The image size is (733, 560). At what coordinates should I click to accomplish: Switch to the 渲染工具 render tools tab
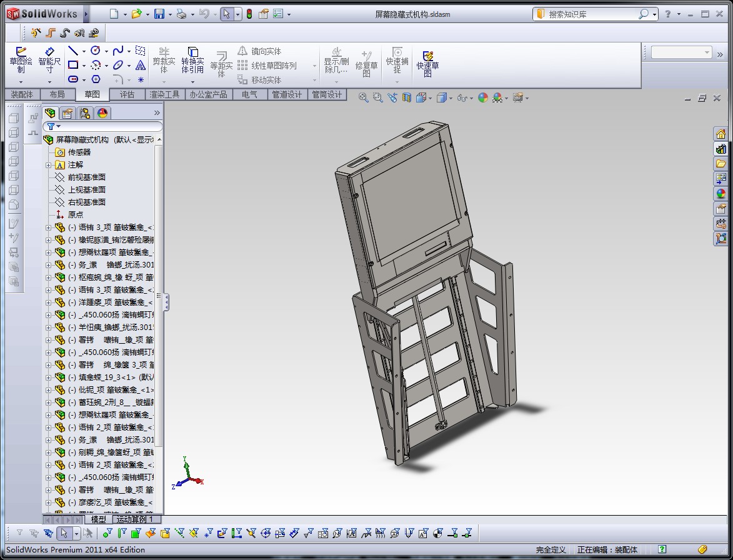pyautogui.click(x=164, y=94)
